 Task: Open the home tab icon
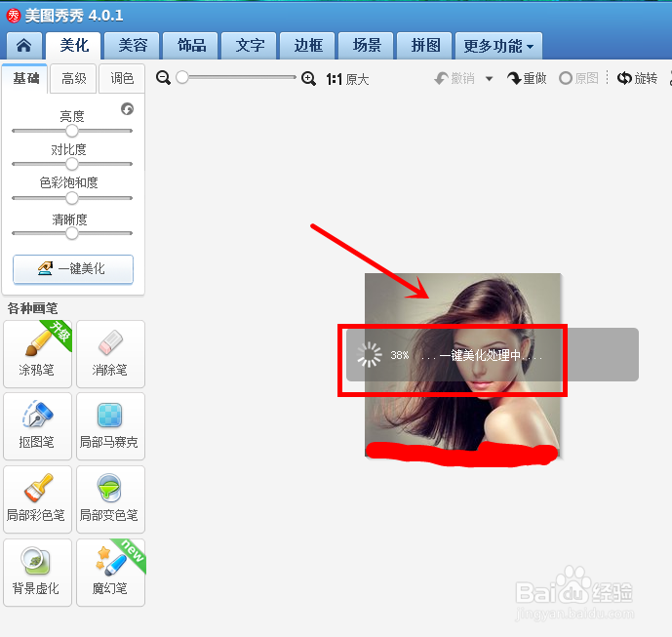pyautogui.click(x=24, y=46)
